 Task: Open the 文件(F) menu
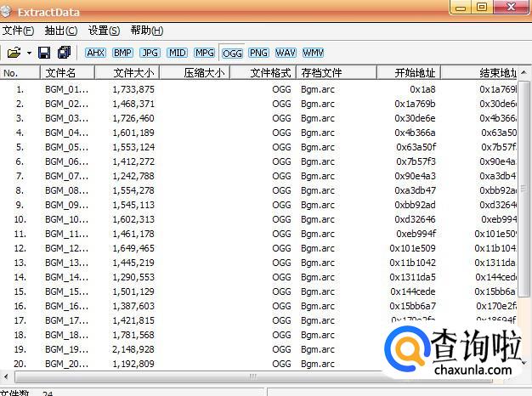18,31
